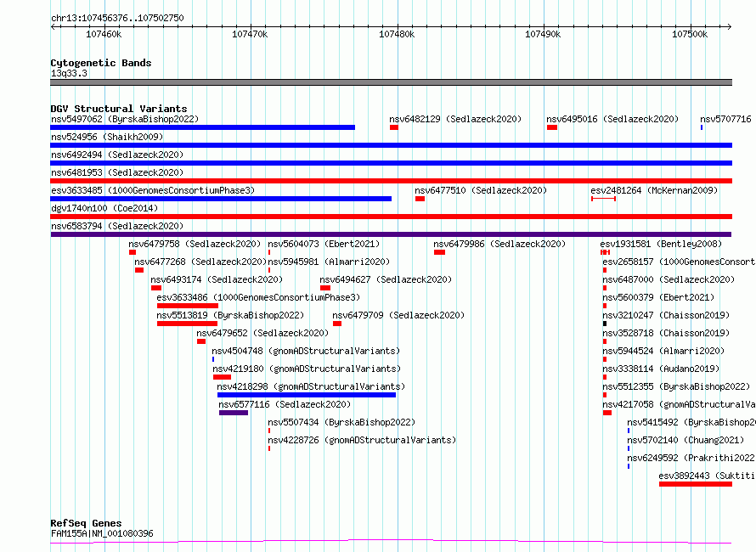This screenshot has width=756, height=552.
Task: Open nsv6479986 (Sedlazeck2020) variant
Action: click(499, 244)
